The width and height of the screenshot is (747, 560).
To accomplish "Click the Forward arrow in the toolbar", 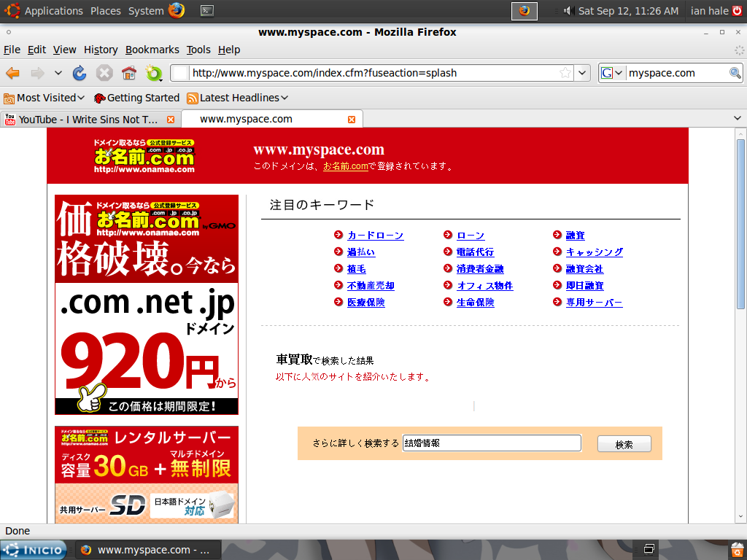I will pyautogui.click(x=37, y=73).
